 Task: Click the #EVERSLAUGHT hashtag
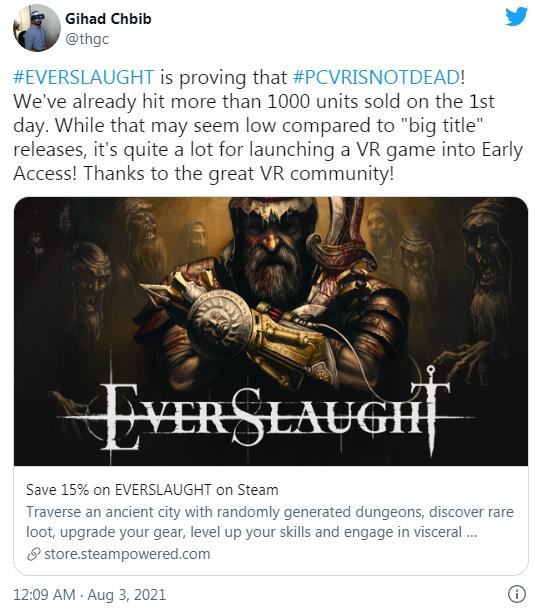pos(84,77)
